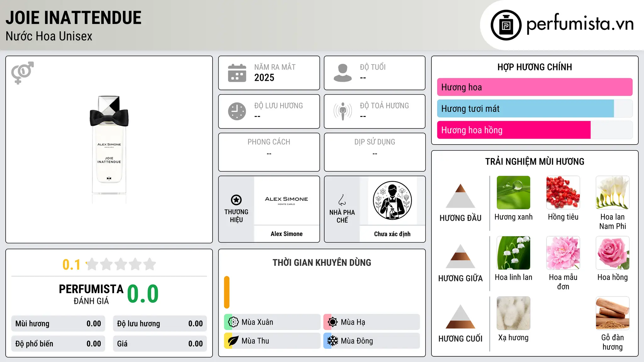Click the Mùi hương score row

(x=58, y=324)
